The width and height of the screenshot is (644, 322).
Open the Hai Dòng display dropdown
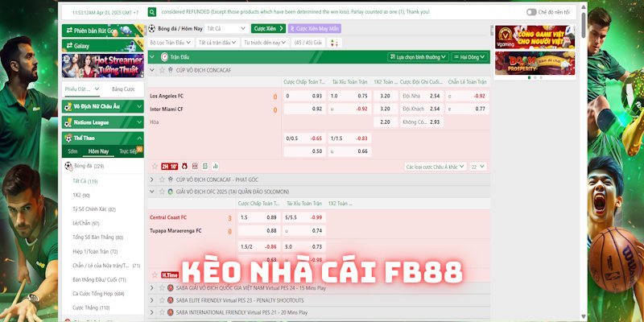coord(470,57)
